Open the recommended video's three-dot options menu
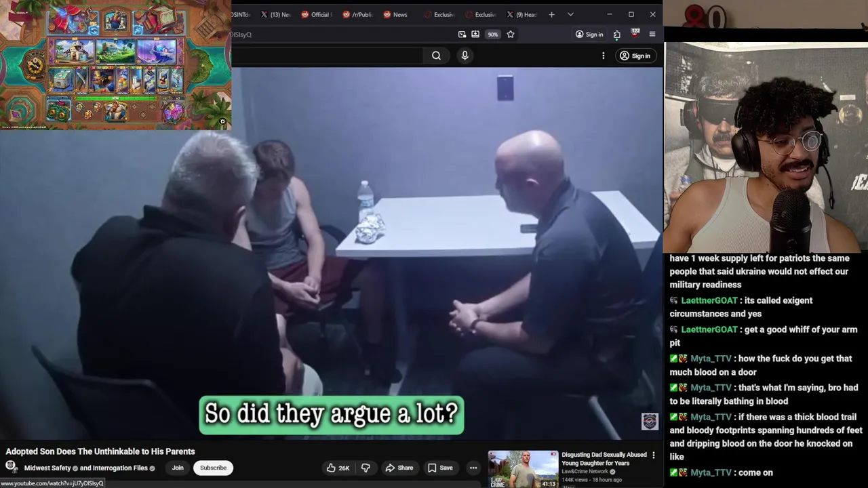 pos(654,455)
